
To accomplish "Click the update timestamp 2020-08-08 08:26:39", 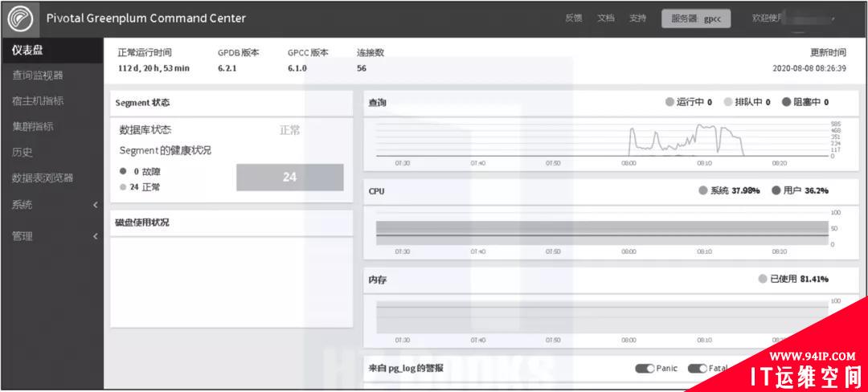I will pyautogui.click(x=809, y=68).
